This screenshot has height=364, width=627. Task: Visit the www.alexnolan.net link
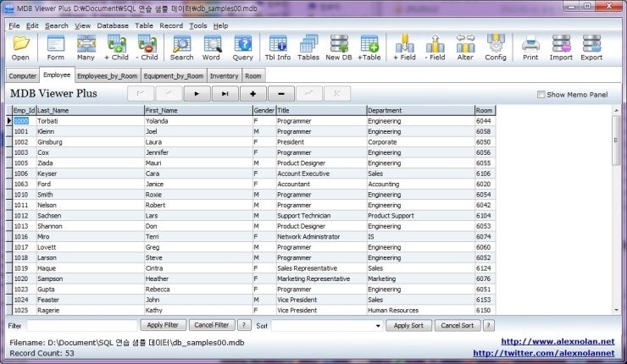click(x=561, y=341)
